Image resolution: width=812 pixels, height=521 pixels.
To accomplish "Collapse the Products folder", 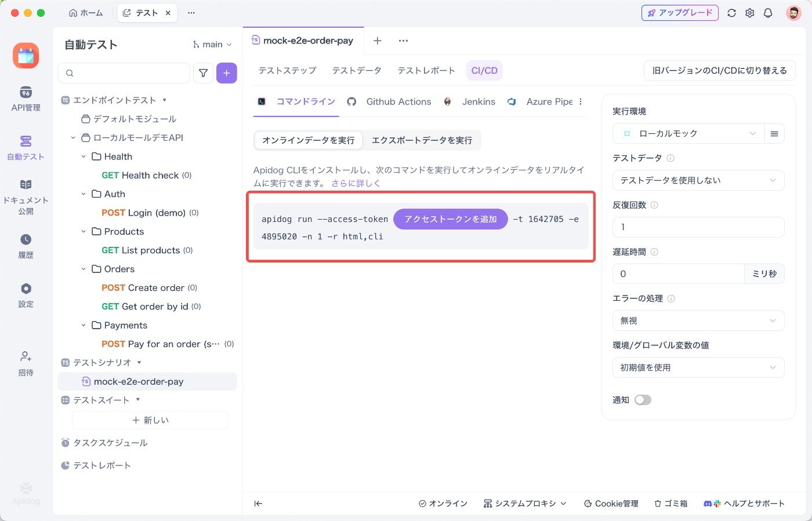I will click(x=84, y=232).
